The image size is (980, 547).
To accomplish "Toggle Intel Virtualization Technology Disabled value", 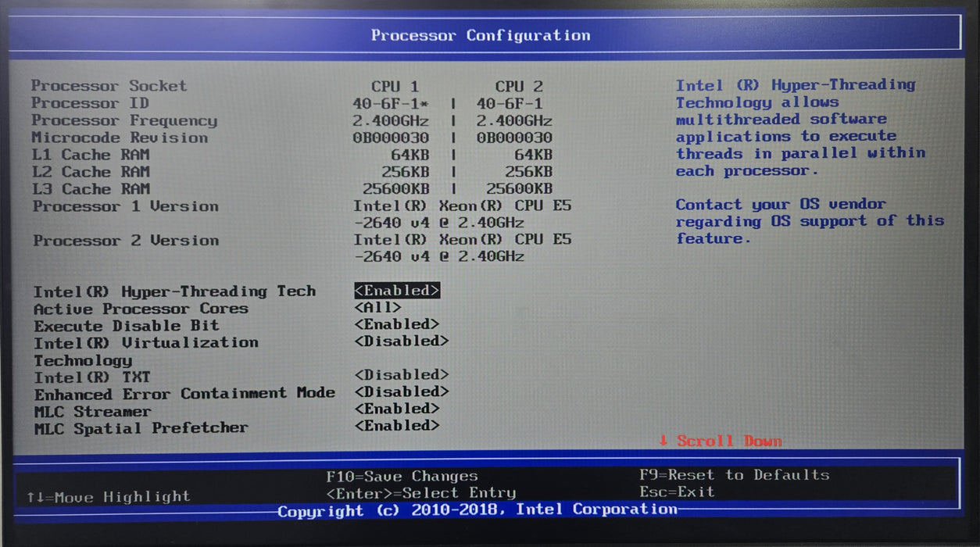I will 402,341.
